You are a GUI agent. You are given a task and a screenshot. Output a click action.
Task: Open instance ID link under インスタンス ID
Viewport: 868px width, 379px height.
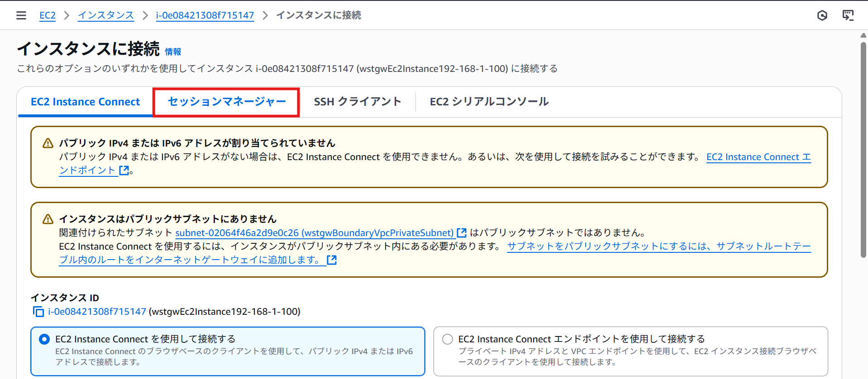point(97,312)
